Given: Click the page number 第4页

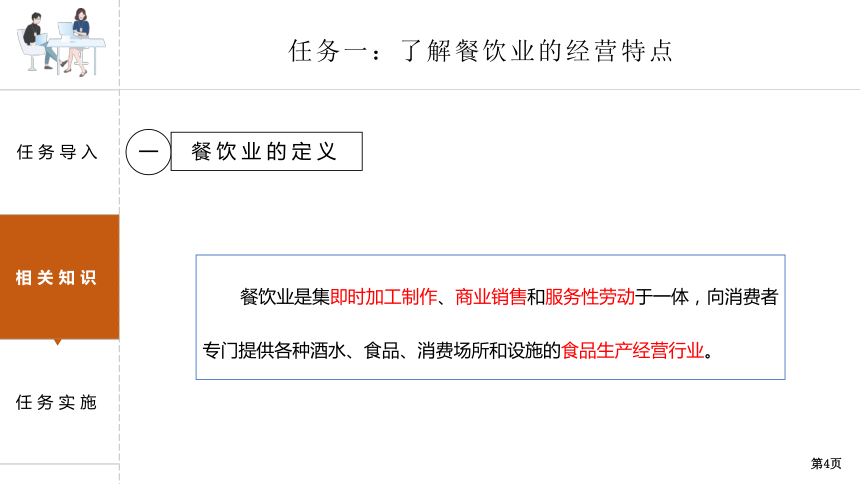Looking at the screenshot, I should [x=826, y=463].
